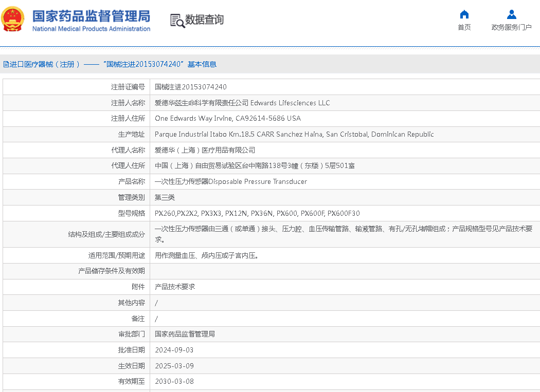Click structure description 一次性压力传感器由三通
540x392 pixels.
(344, 234)
